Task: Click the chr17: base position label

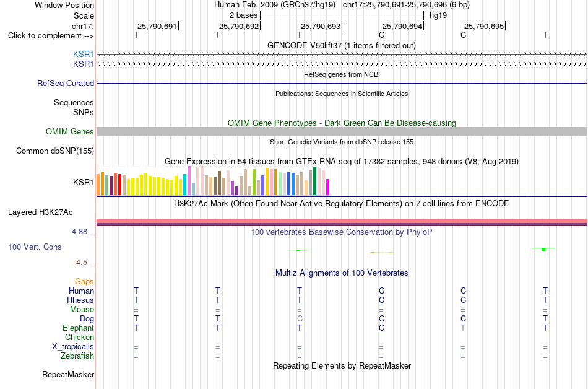Action: (x=82, y=26)
